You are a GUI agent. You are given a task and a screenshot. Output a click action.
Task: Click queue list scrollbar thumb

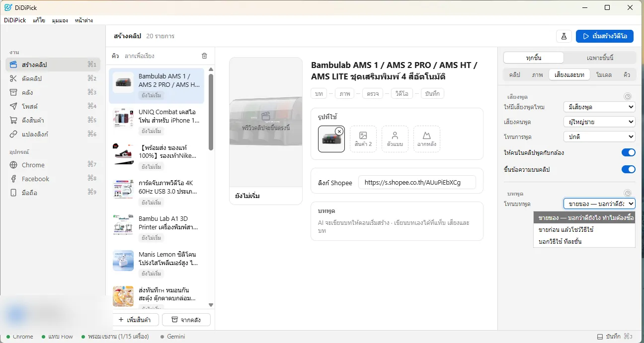point(211,112)
